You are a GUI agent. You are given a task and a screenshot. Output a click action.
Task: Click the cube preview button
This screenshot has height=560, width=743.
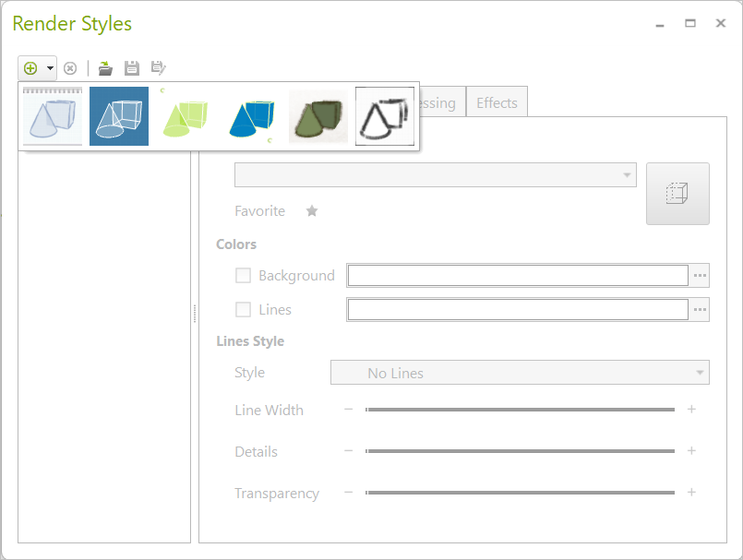click(x=677, y=194)
